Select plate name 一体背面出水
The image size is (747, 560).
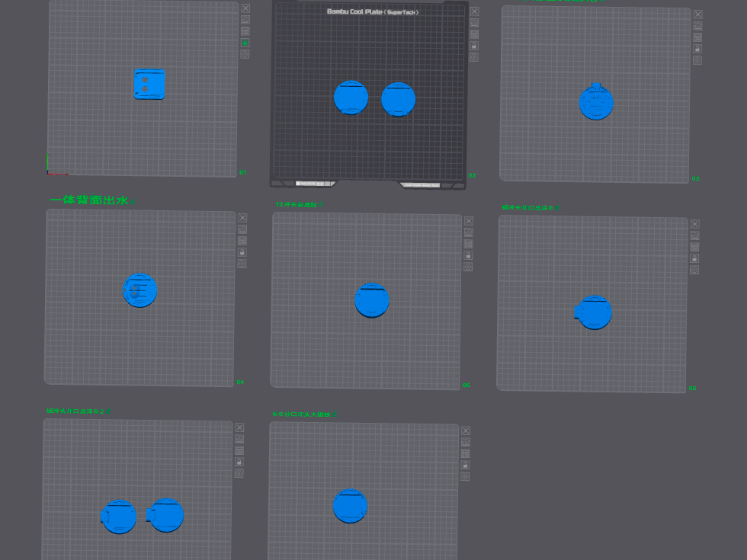coord(89,200)
